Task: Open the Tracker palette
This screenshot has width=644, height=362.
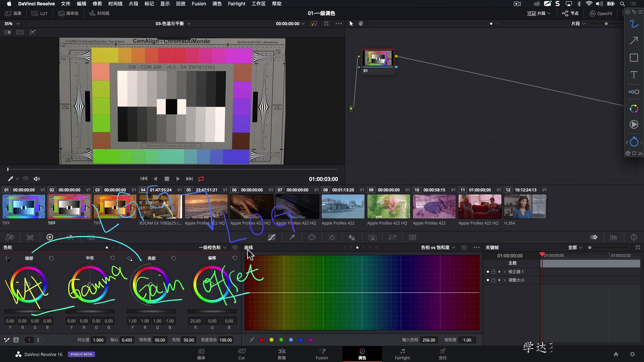Action: coord(332,237)
